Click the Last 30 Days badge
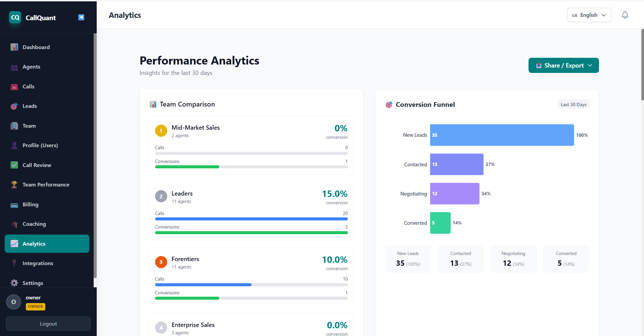The image size is (644, 336). click(573, 104)
